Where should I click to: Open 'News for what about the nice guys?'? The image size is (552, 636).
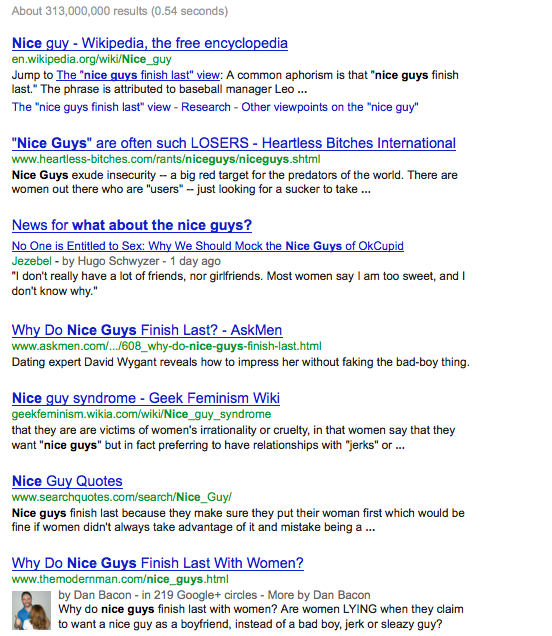pos(132,225)
